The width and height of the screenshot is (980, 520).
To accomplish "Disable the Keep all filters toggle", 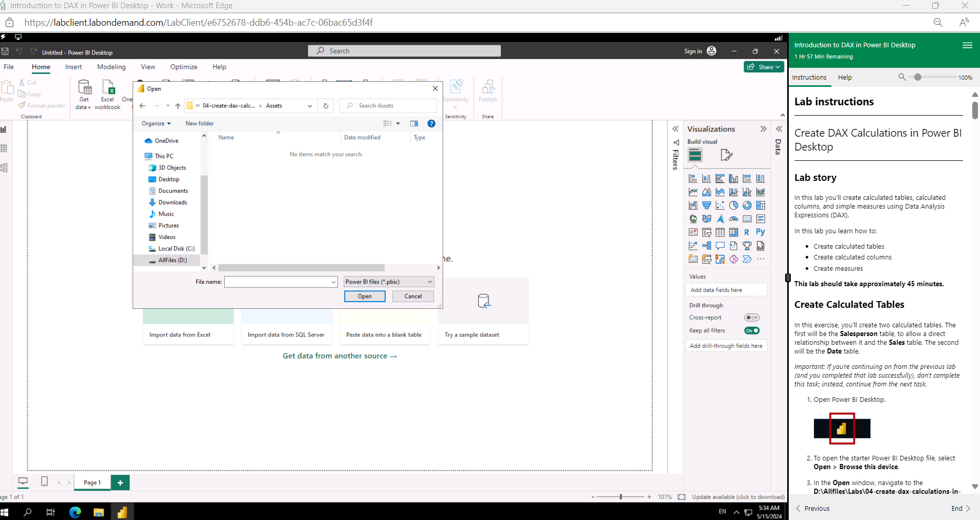I will click(752, 330).
